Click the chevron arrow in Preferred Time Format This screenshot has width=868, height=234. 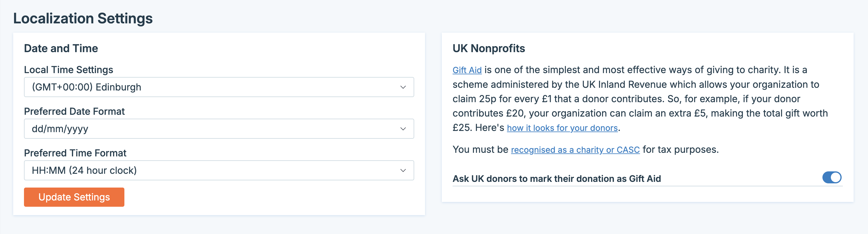tap(403, 170)
